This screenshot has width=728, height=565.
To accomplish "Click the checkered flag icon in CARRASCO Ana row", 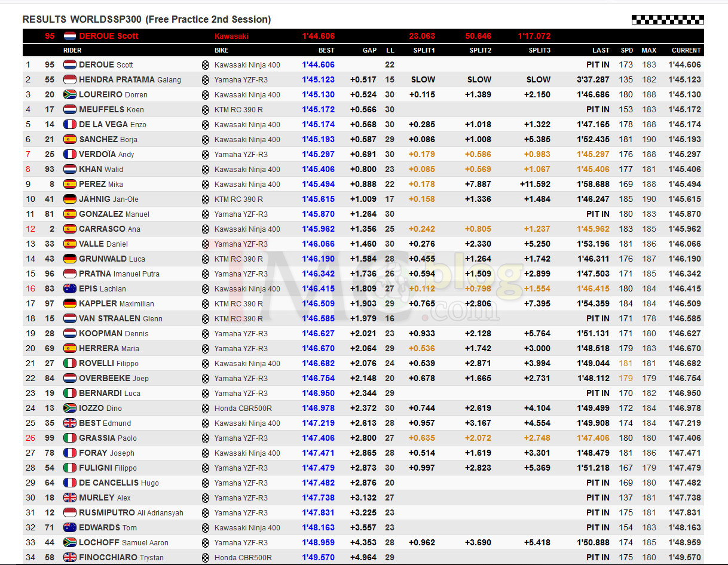I will click(206, 229).
